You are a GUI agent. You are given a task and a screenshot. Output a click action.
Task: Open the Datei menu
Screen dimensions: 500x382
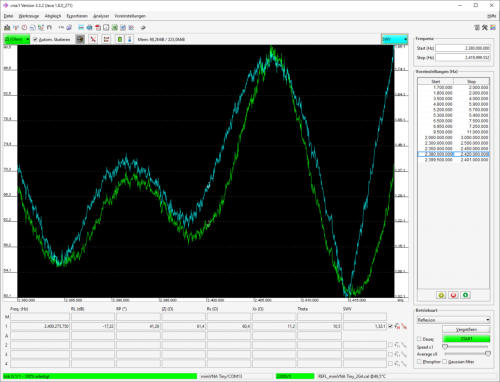click(x=8, y=16)
